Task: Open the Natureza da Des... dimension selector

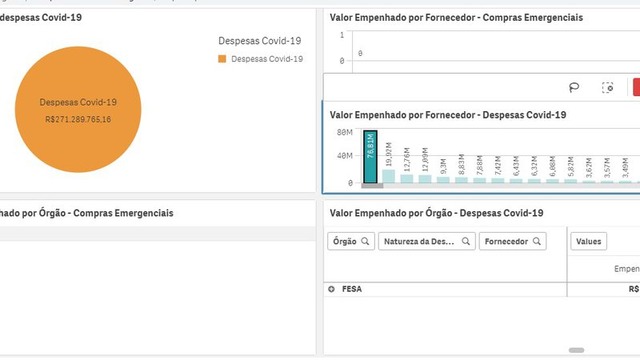Action: 427,241
